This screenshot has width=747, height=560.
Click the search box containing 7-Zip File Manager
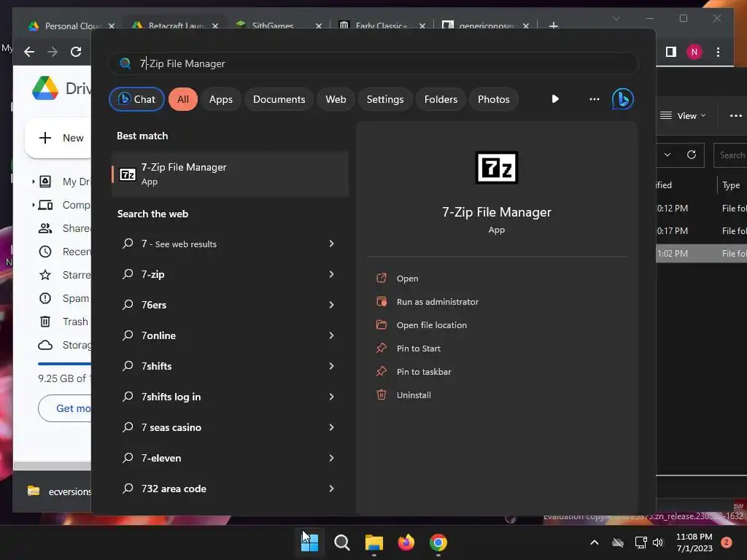click(373, 63)
